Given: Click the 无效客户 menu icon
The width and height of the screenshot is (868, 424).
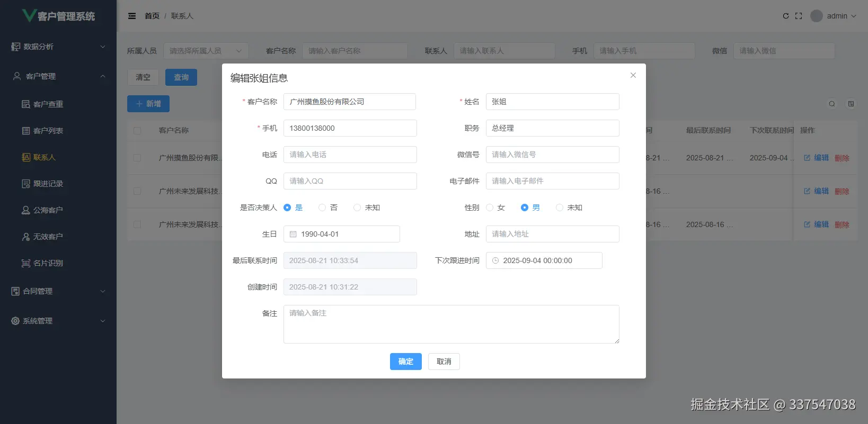Looking at the screenshot, I should [x=25, y=237].
